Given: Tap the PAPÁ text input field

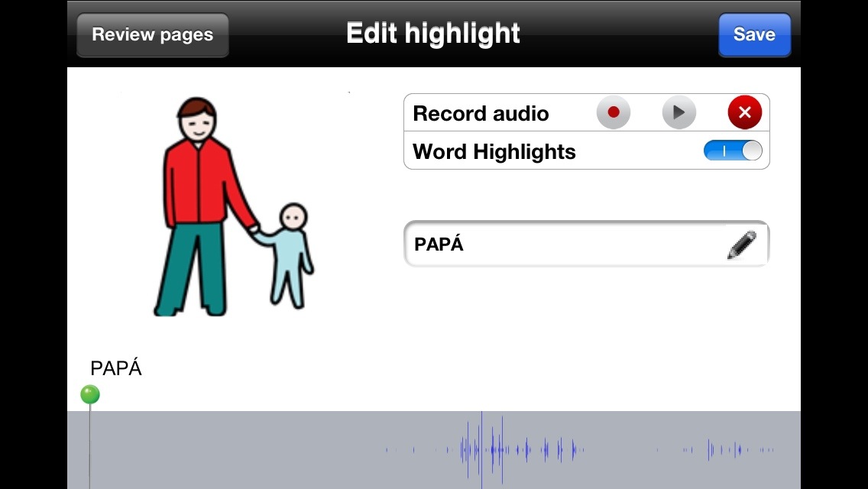Looking at the screenshot, I should (x=562, y=245).
